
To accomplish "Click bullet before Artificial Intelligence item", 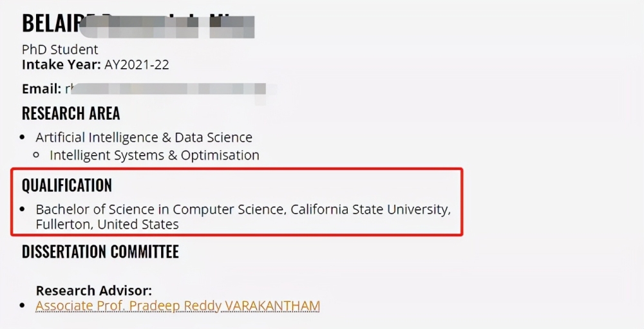I will coord(23,137).
